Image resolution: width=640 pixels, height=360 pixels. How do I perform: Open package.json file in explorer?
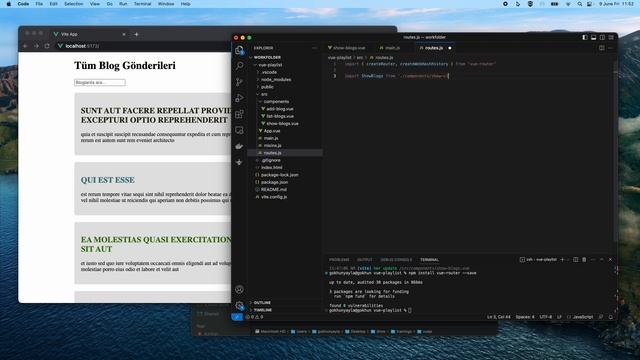coord(285,182)
